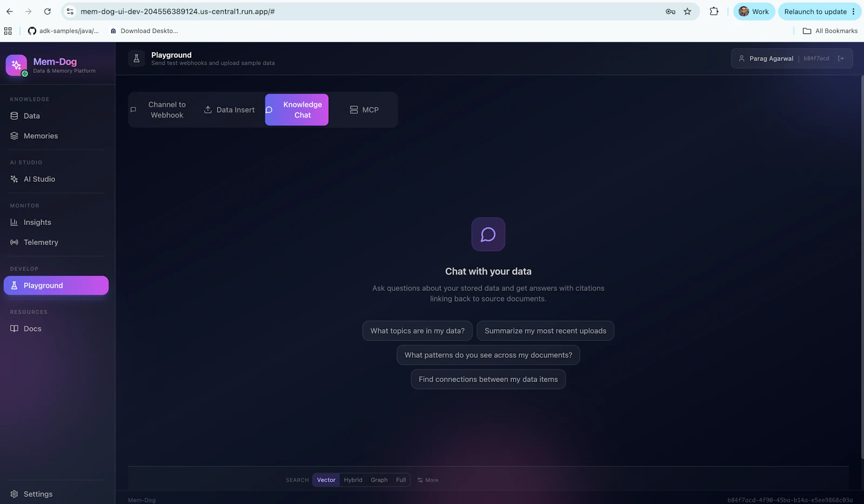Open the Download Desktop bookmark
The width and height of the screenshot is (864, 504).
coord(144,31)
